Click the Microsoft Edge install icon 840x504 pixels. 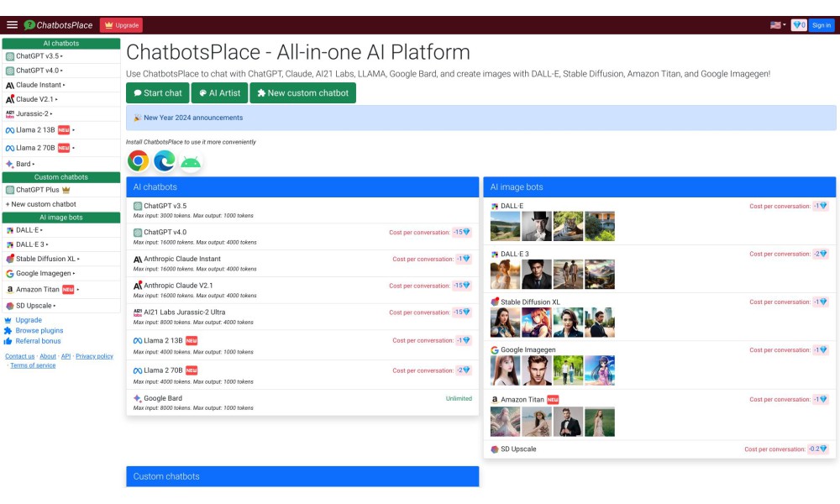(x=165, y=161)
